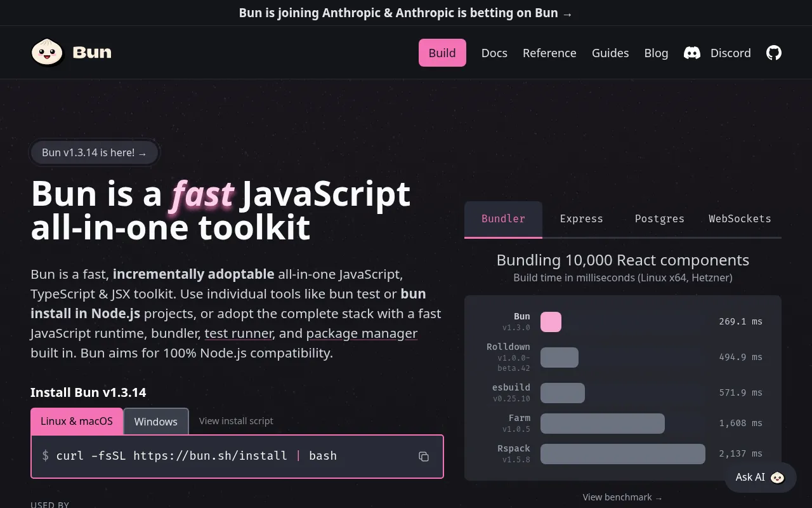Click the Rolldown label in chart
The width and height of the screenshot is (812, 508).
(508, 347)
